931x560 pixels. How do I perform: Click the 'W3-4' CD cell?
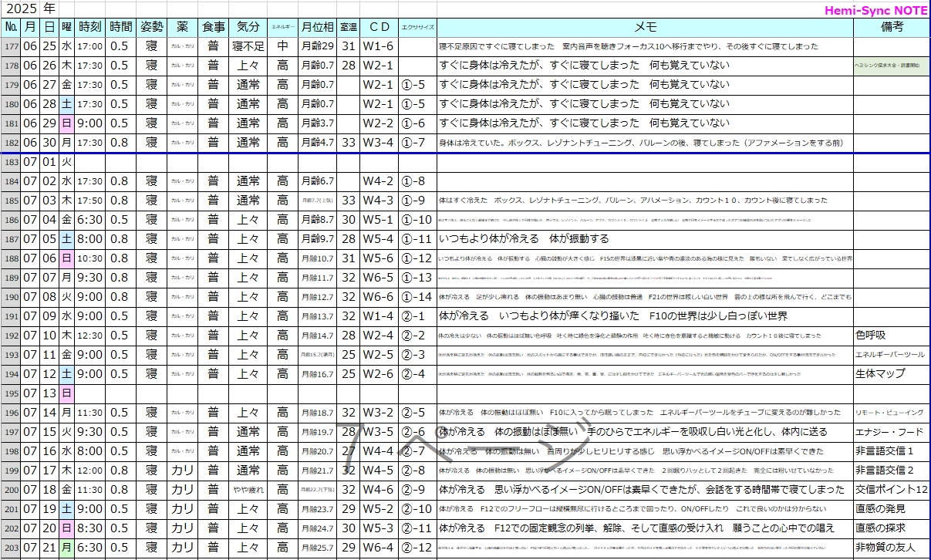click(x=379, y=143)
